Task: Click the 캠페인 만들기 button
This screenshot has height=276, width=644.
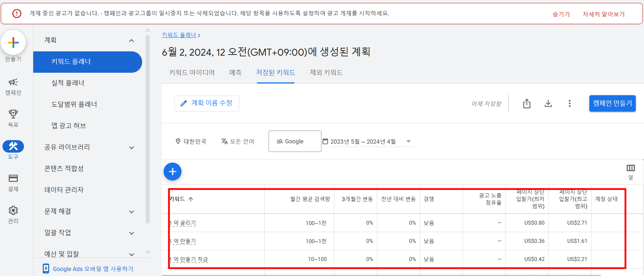Action: click(612, 103)
